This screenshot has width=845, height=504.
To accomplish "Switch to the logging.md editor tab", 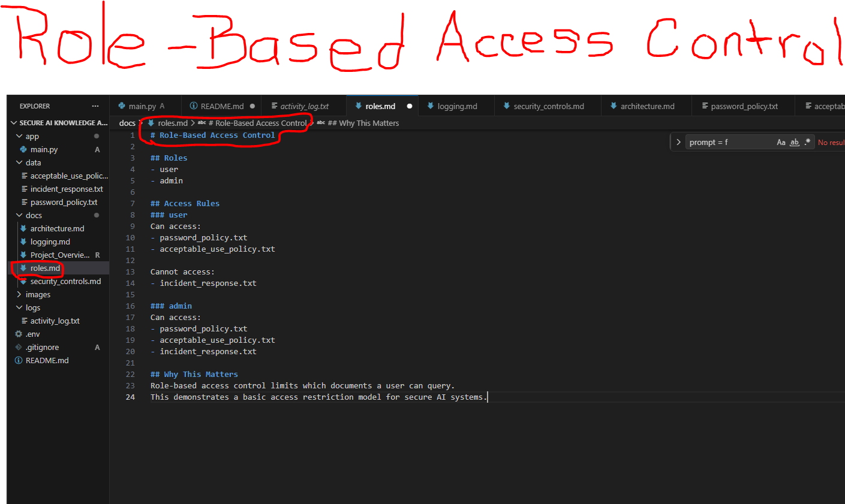I will 456,106.
